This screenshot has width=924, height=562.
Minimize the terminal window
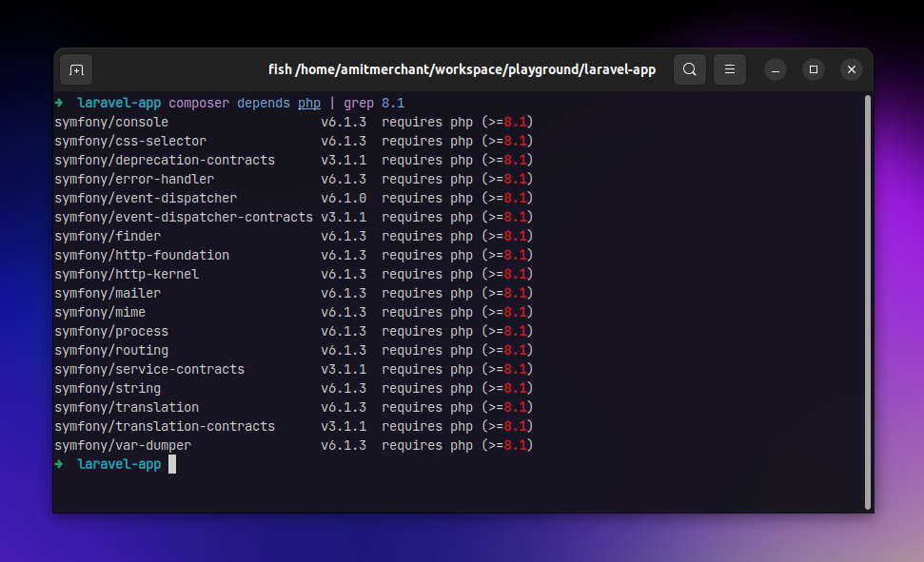776,70
